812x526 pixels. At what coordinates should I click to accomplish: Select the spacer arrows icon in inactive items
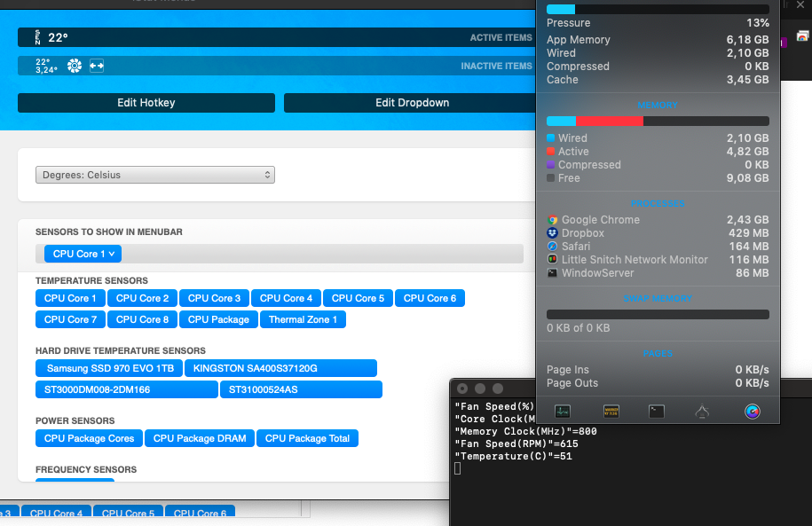pos(97,66)
